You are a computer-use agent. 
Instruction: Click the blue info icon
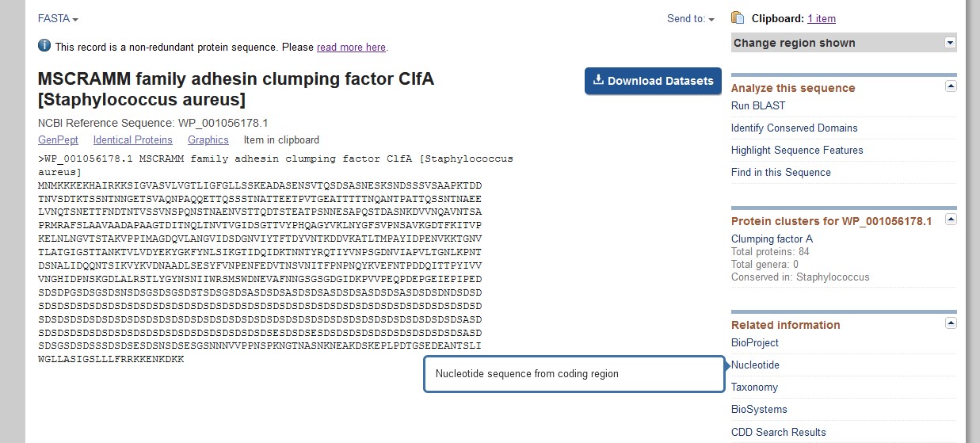44,46
